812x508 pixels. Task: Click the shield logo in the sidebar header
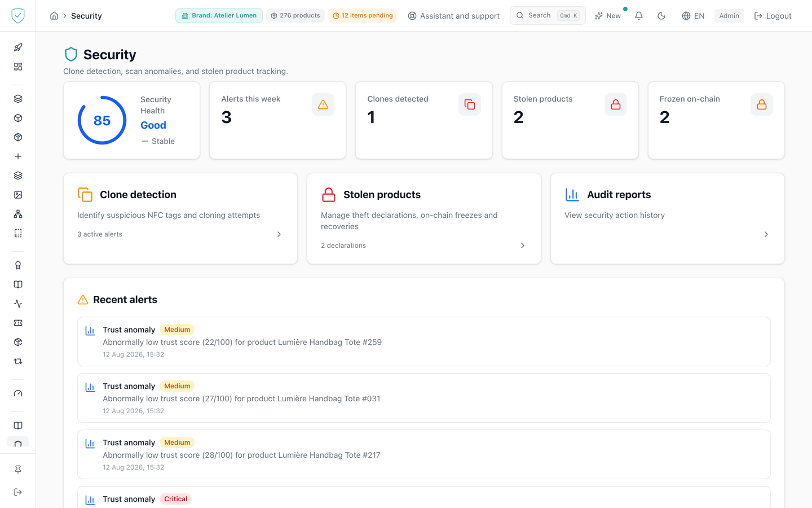coord(18,15)
